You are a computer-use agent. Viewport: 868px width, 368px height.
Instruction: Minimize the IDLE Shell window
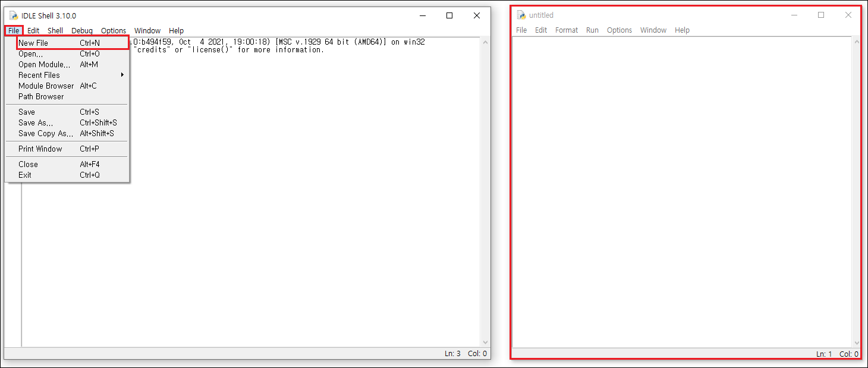tap(422, 15)
